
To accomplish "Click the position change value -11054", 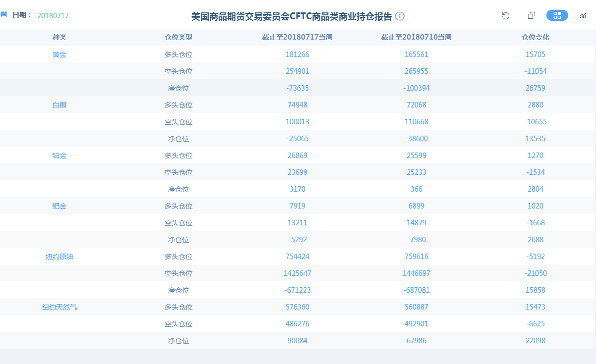I will tap(536, 71).
